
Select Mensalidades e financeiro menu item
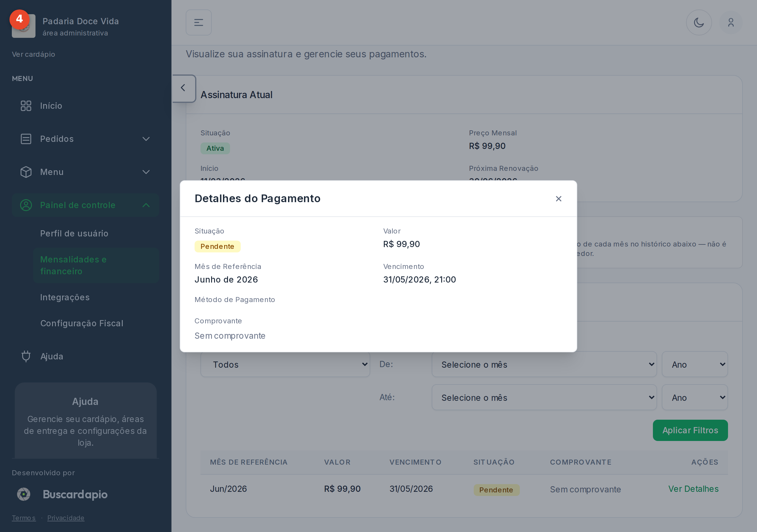click(96, 265)
